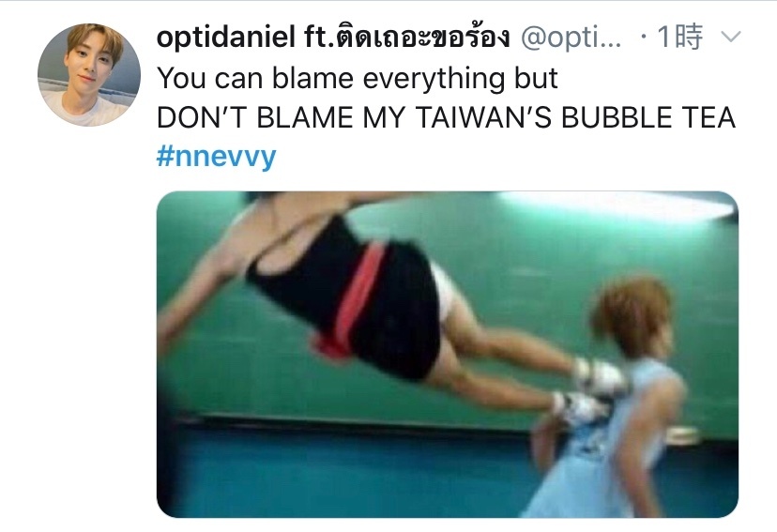This screenshot has height=532, width=777.
Task: Click the word "ft." in the display name
Action: 319,37
